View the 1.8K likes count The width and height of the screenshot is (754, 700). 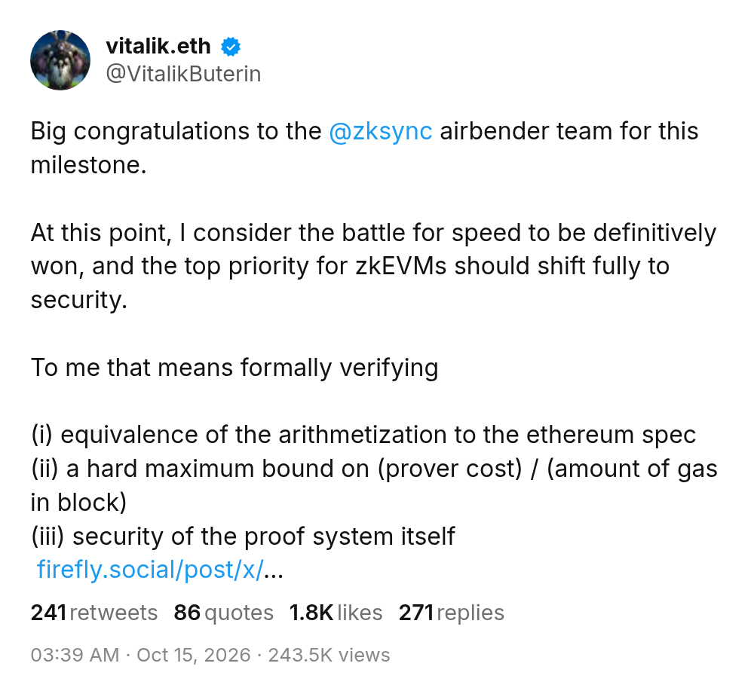336,613
